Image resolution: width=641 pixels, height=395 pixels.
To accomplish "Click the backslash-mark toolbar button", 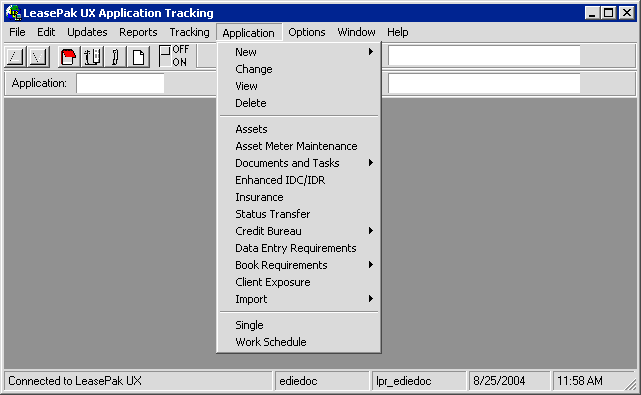I will pos(39,56).
